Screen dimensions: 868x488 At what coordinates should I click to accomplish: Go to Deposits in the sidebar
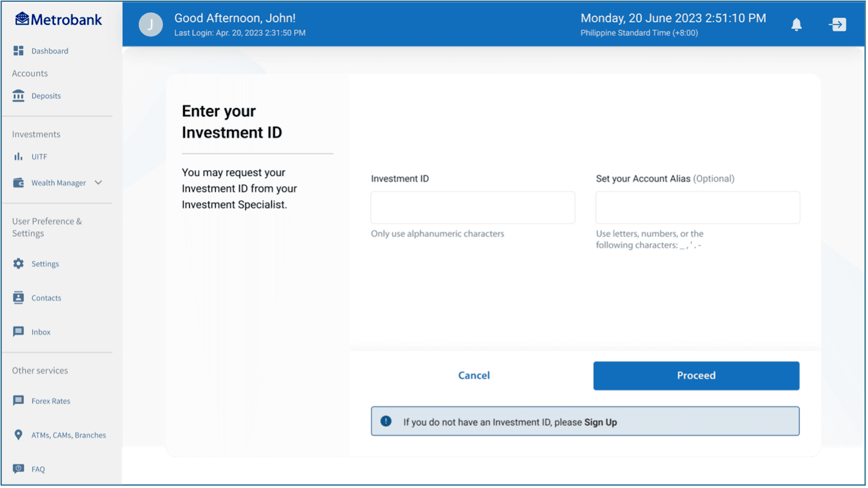pos(46,96)
